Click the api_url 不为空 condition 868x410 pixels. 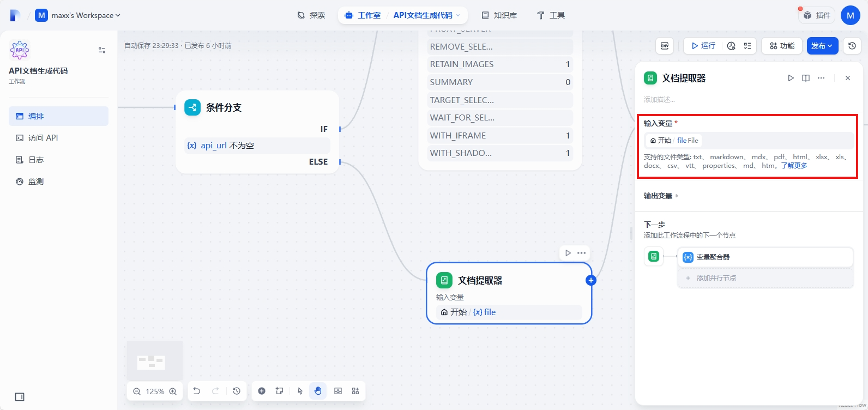click(x=257, y=146)
